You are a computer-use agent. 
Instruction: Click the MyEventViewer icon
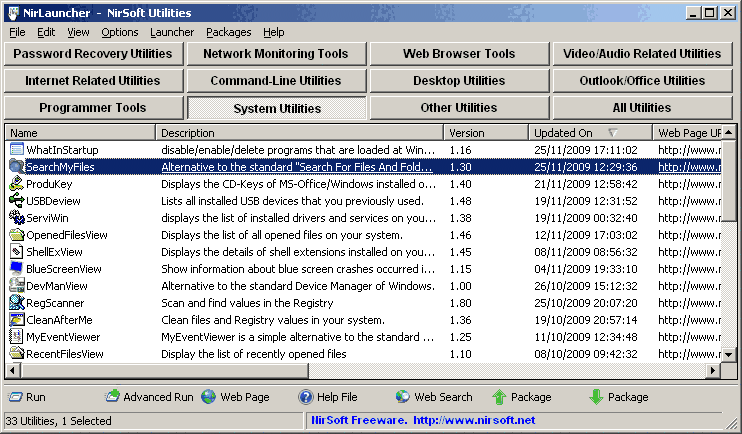click(x=17, y=337)
